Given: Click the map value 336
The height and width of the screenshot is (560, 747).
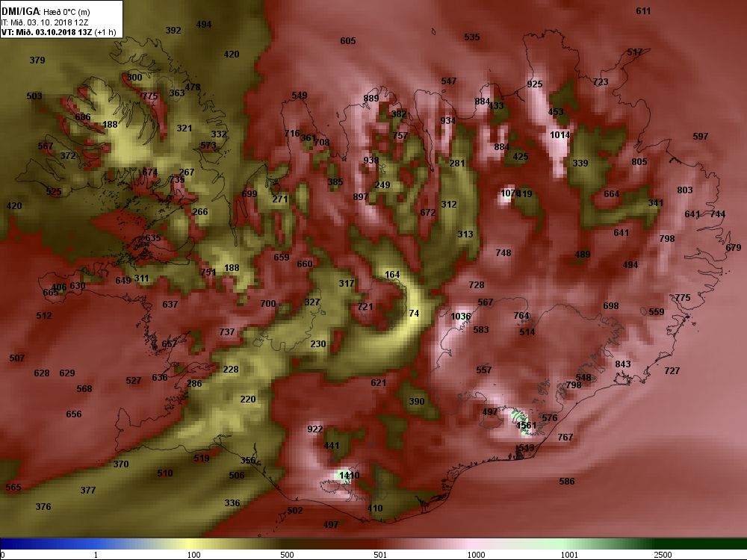Looking at the screenshot, I should coord(232,503).
